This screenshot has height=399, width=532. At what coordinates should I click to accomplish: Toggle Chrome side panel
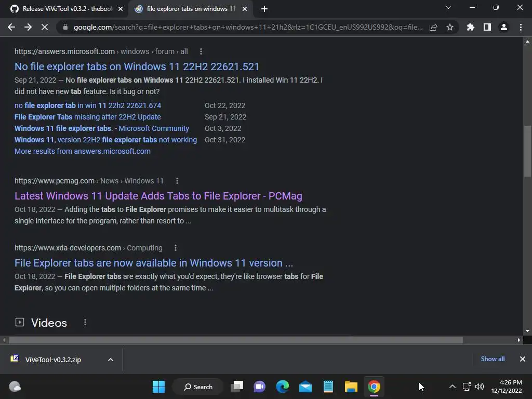487,27
